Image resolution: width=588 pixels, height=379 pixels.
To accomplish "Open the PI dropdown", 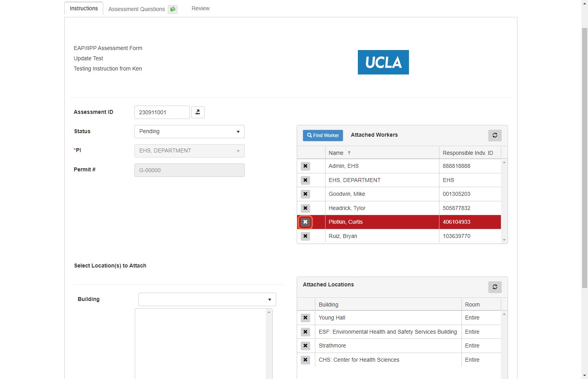I will pyautogui.click(x=190, y=151).
